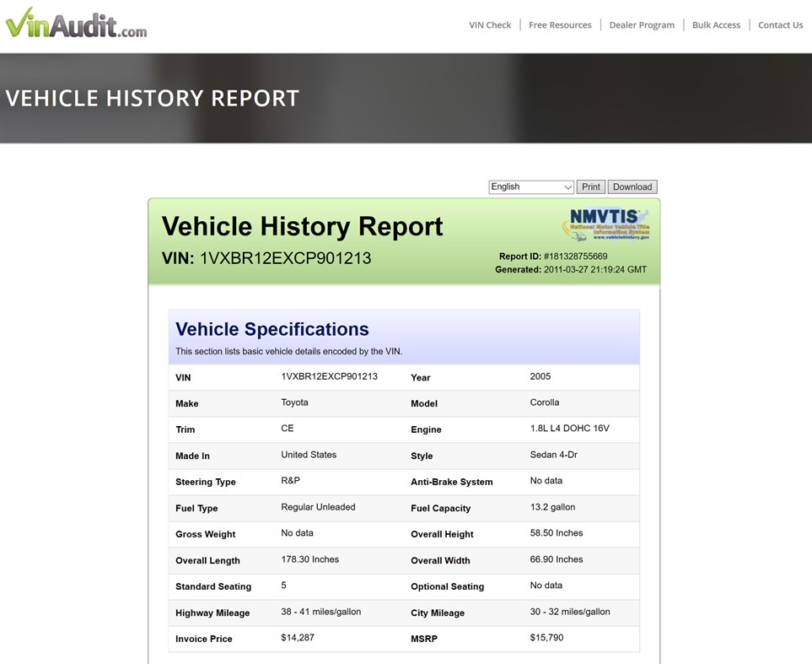Click the MSRP value $15,790
This screenshot has width=812, height=664.
pyautogui.click(x=543, y=639)
